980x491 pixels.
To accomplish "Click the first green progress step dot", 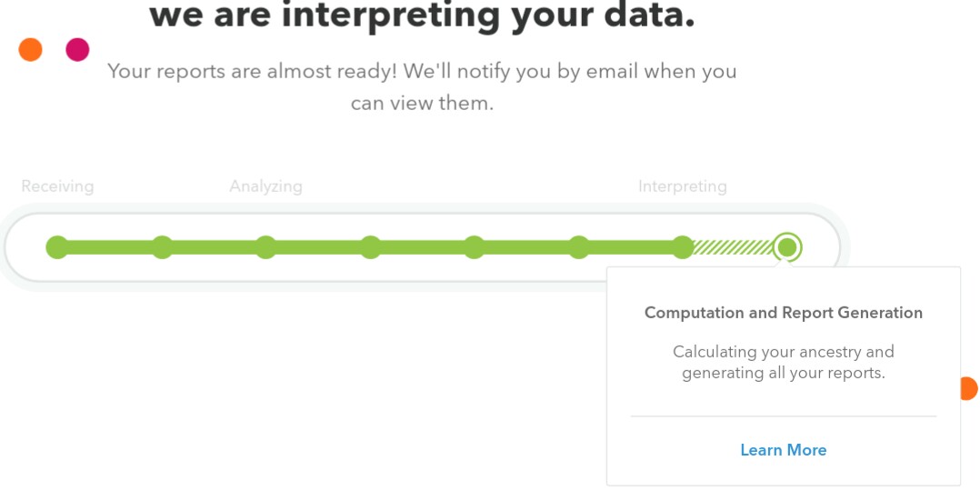I will point(57,247).
